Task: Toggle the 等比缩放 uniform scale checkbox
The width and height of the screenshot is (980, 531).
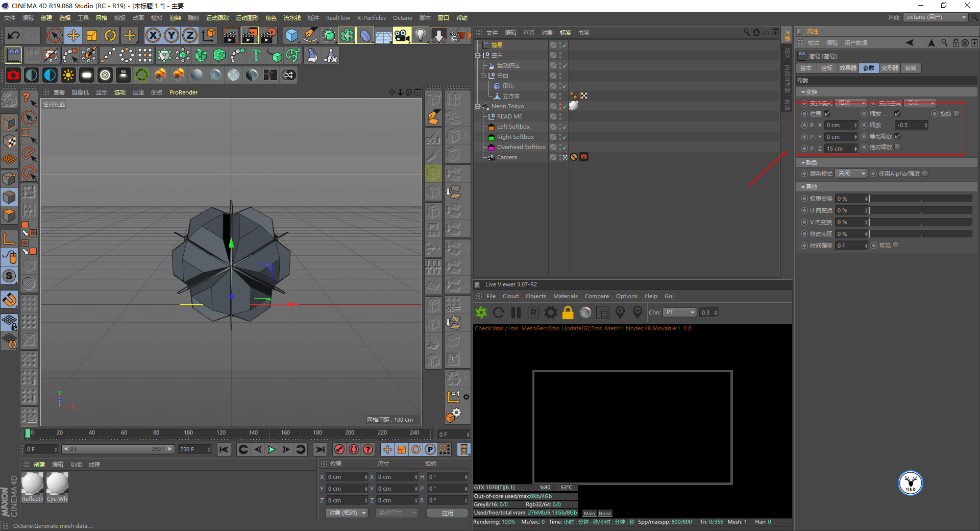Action: coord(898,136)
